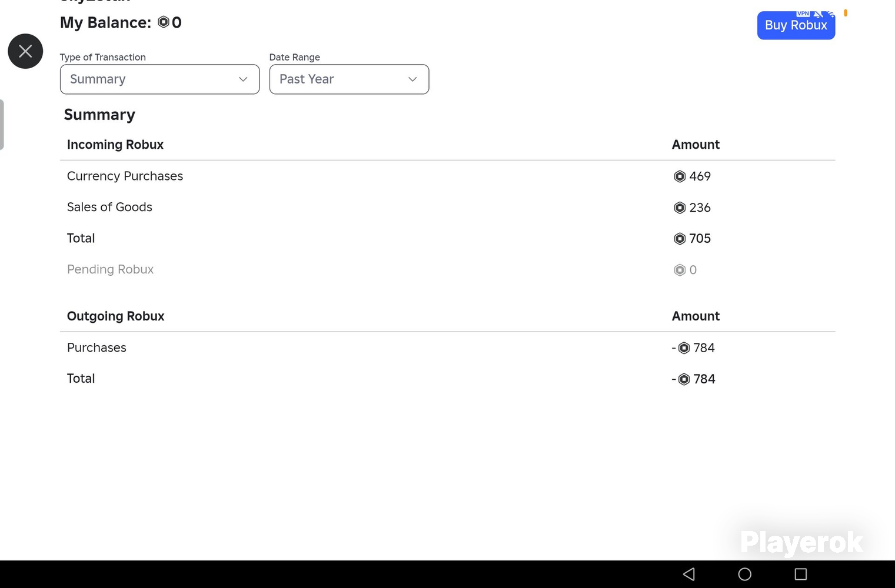
Task: Click the Incoming Robux column header
Action: [115, 145]
